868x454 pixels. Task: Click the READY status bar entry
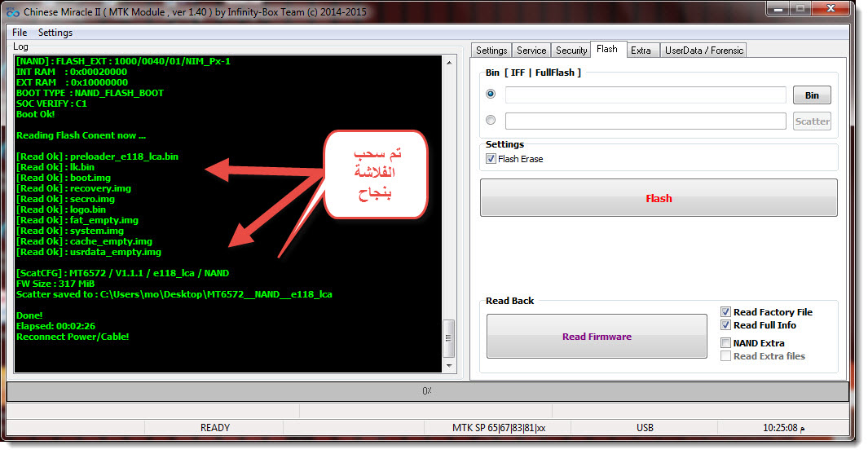coord(215,427)
